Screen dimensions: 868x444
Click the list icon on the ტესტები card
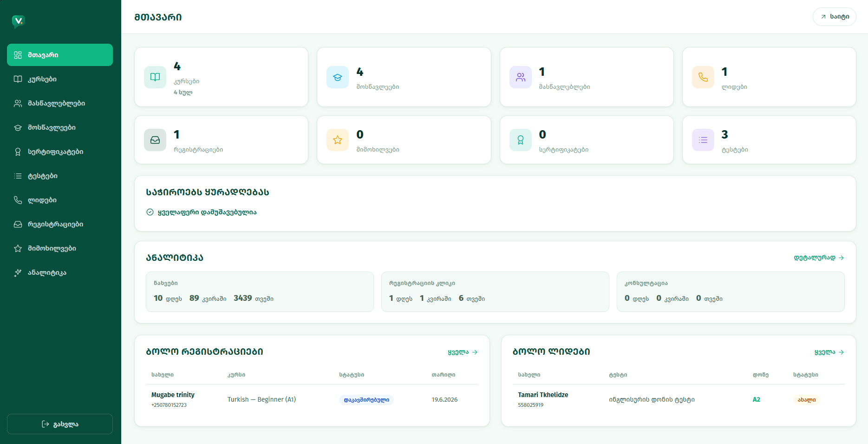click(x=703, y=140)
